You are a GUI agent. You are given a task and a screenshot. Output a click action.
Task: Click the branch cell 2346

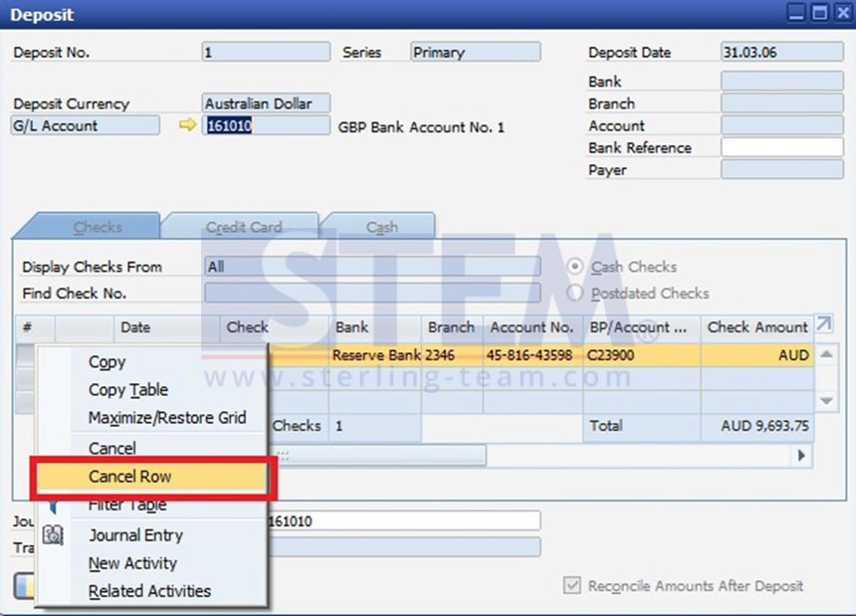tap(452, 355)
